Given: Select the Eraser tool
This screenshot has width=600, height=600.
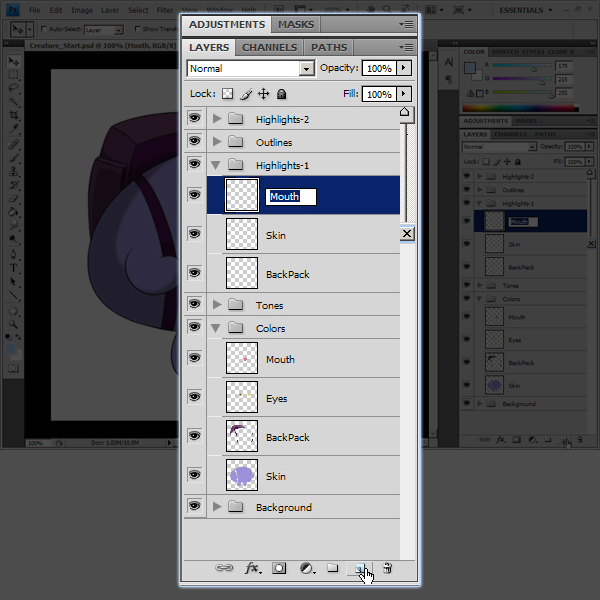Looking at the screenshot, I should tap(13, 198).
